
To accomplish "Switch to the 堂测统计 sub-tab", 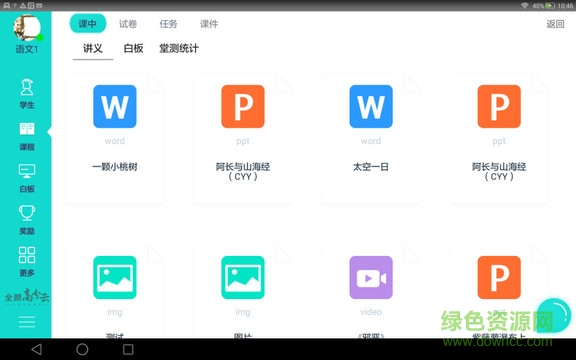I will click(179, 48).
